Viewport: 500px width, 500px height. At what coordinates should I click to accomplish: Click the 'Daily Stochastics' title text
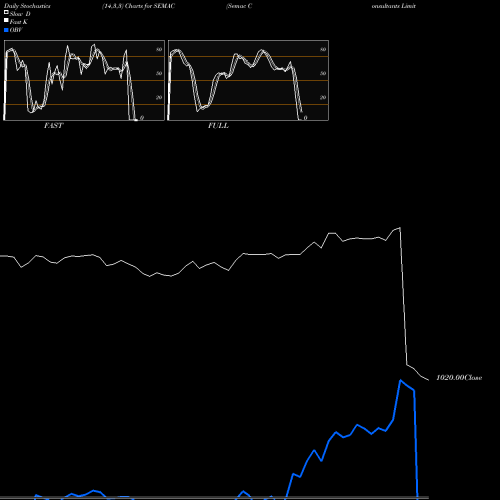click(27, 6)
